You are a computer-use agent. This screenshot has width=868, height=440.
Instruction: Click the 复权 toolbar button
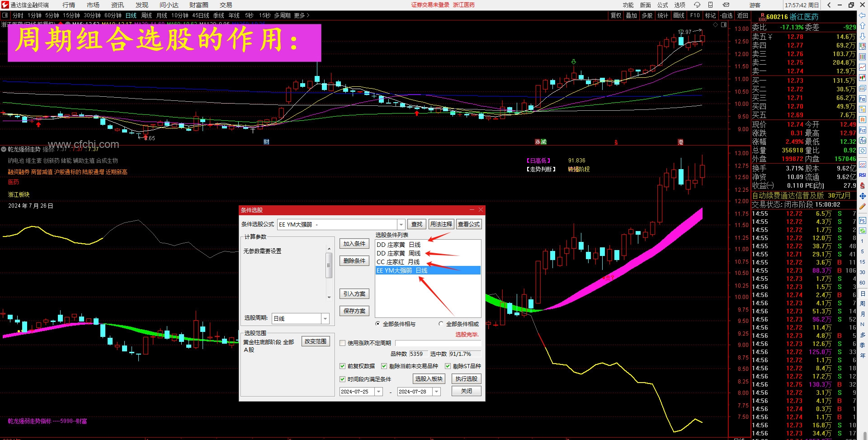click(616, 15)
